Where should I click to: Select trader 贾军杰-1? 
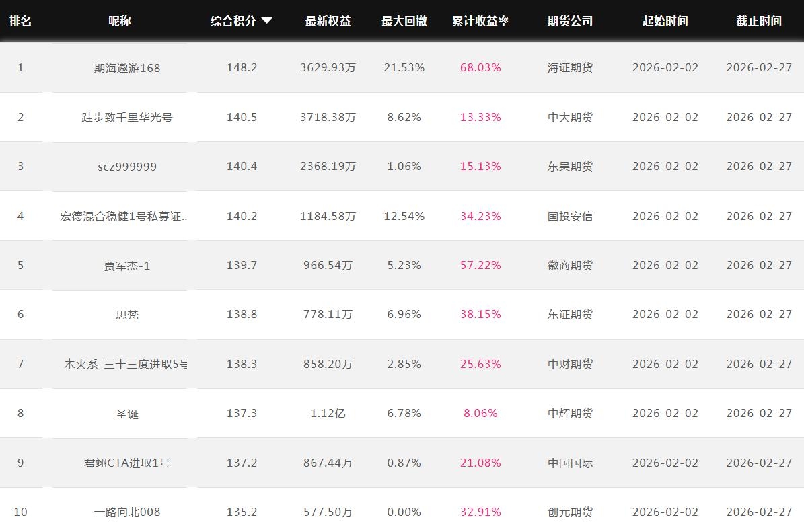[x=127, y=266]
